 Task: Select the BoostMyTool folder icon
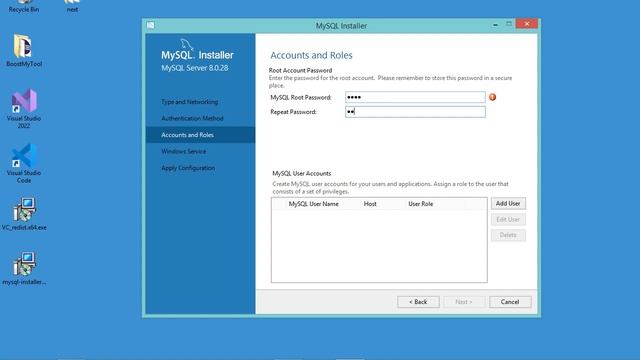(24, 50)
